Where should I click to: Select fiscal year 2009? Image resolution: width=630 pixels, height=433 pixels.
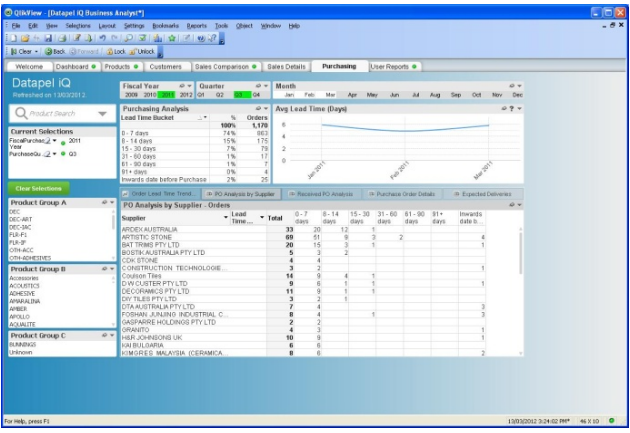[x=131, y=95]
